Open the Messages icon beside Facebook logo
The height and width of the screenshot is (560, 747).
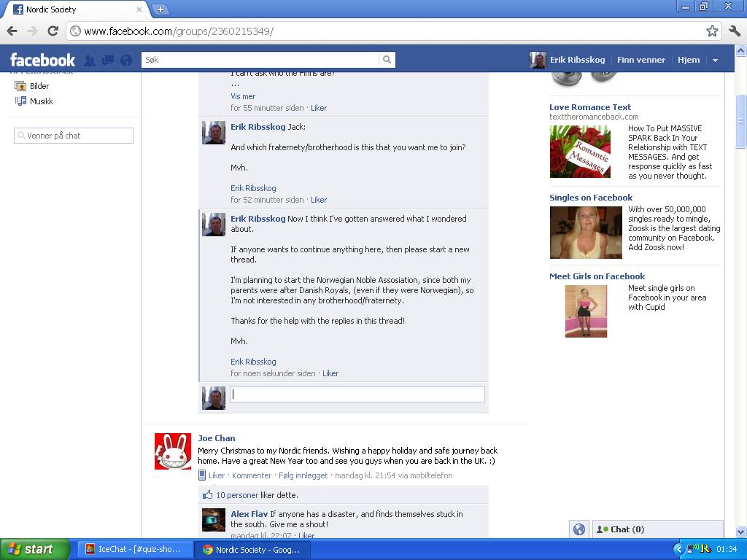point(107,60)
